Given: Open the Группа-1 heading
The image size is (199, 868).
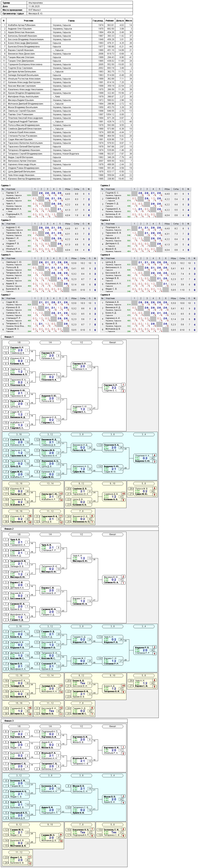Looking at the screenshot, I should [x=6, y=185].
